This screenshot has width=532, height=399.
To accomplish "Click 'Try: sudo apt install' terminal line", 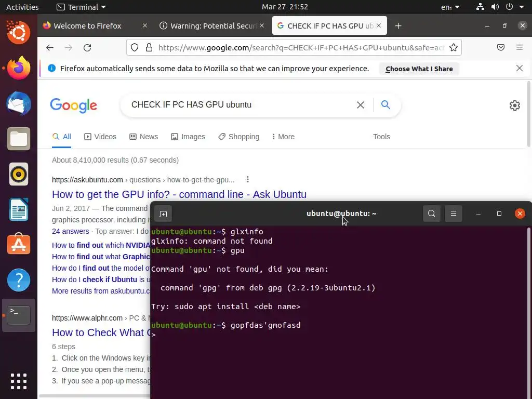I will (225, 307).
